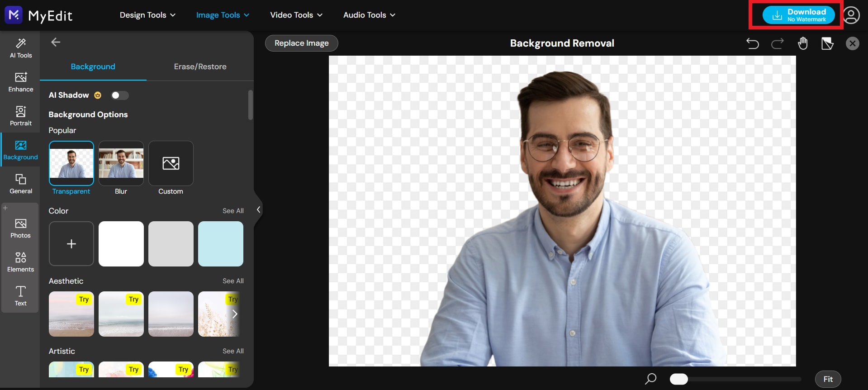This screenshot has height=390, width=868.
Task: Click the MyEdit logo icon
Action: pos(14,15)
